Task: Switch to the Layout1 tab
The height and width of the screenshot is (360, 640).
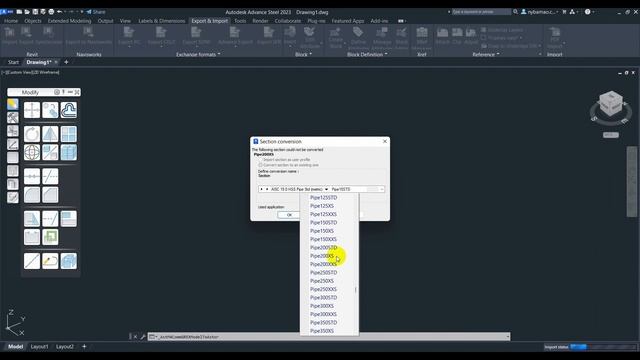Action: [40, 347]
